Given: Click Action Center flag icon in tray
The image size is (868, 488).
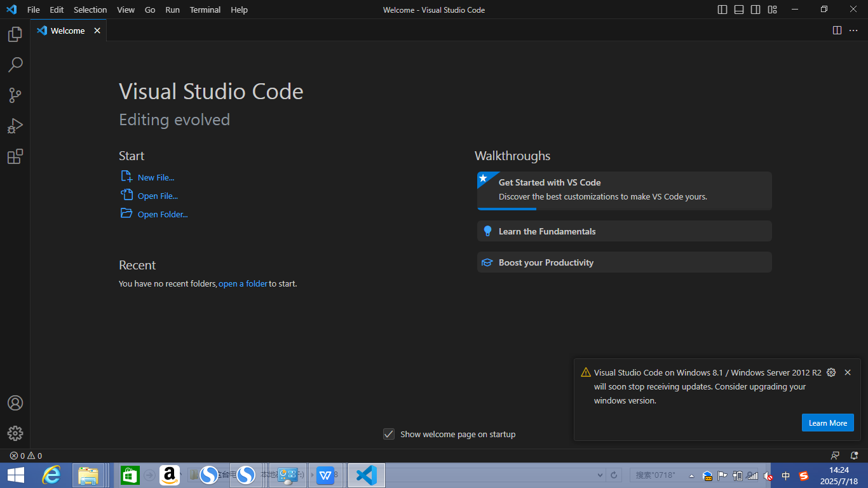Looking at the screenshot, I should point(722,476).
